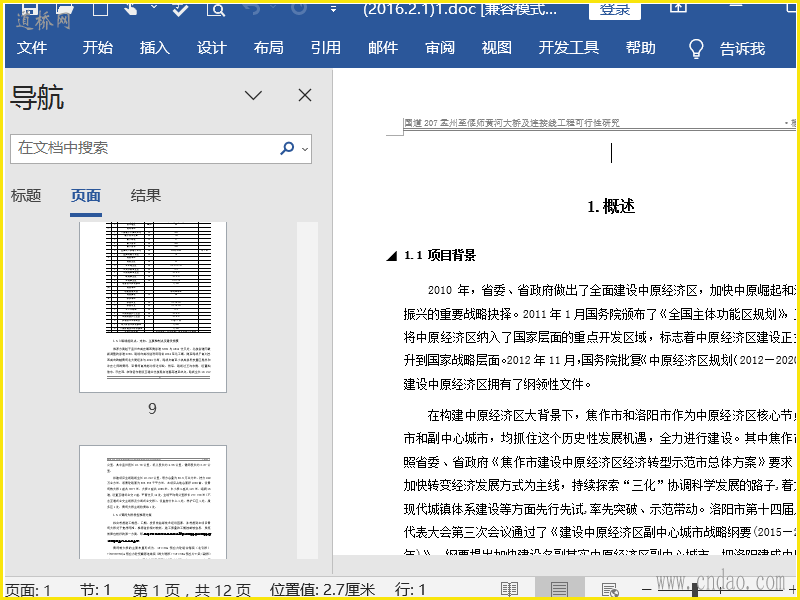Click the 告诉我 search box text
800x600 pixels.
(742, 49)
